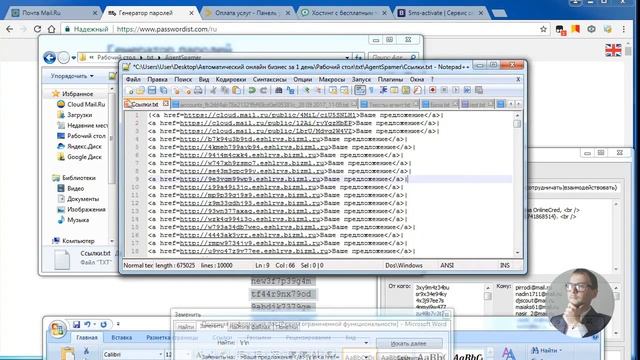Select the Ссылки.txt tab in Notepad++
This screenshot has width=640, height=360.
pyautogui.click(x=144, y=104)
